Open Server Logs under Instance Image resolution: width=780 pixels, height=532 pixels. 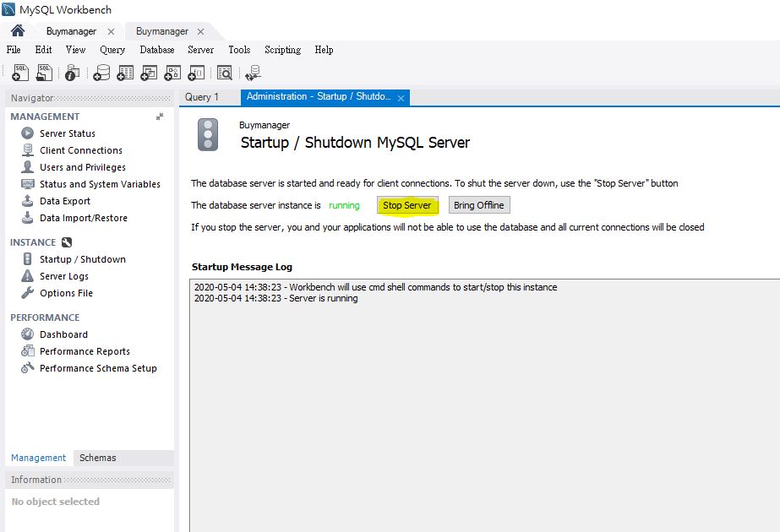pos(63,276)
